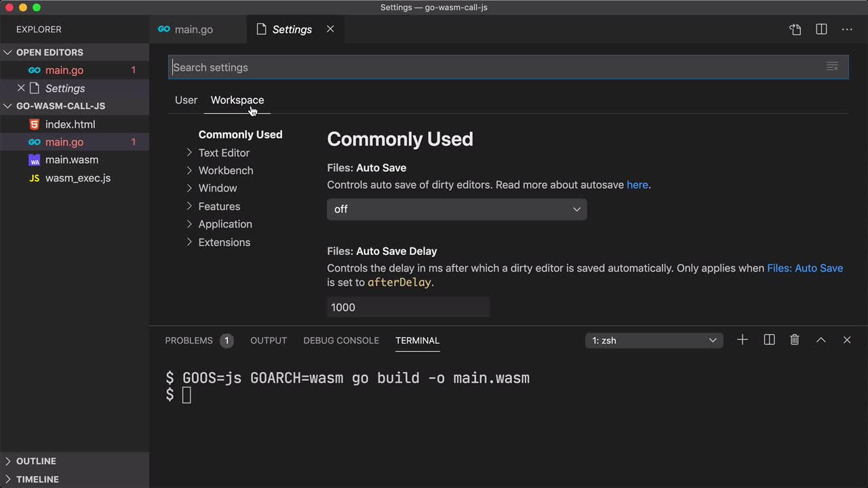Image resolution: width=868 pixels, height=488 pixels.
Task: Click the Files: Auto Save link
Action: tap(804, 268)
